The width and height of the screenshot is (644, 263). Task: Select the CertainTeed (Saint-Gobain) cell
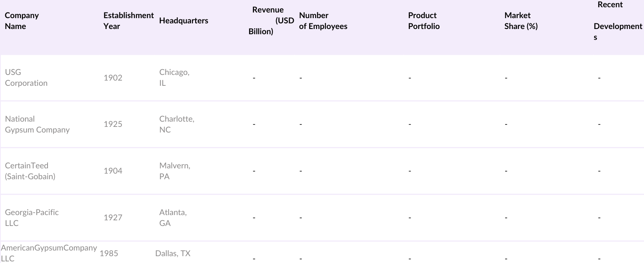30,171
